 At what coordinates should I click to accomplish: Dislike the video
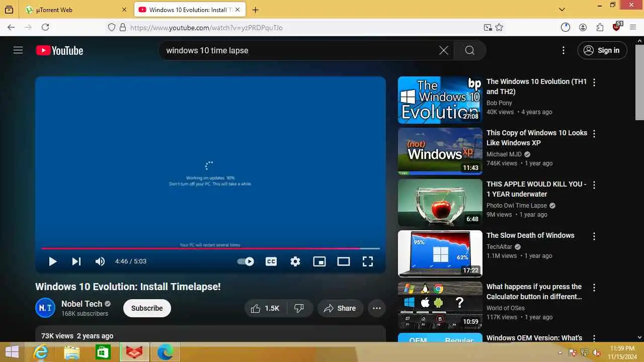tap(299, 308)
